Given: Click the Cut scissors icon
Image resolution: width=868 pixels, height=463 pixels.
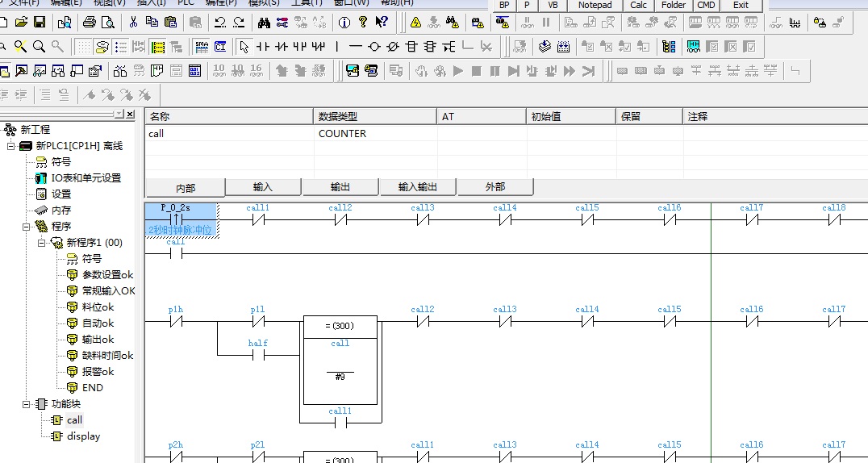Looking at the screenshot, I should point(134,23).
